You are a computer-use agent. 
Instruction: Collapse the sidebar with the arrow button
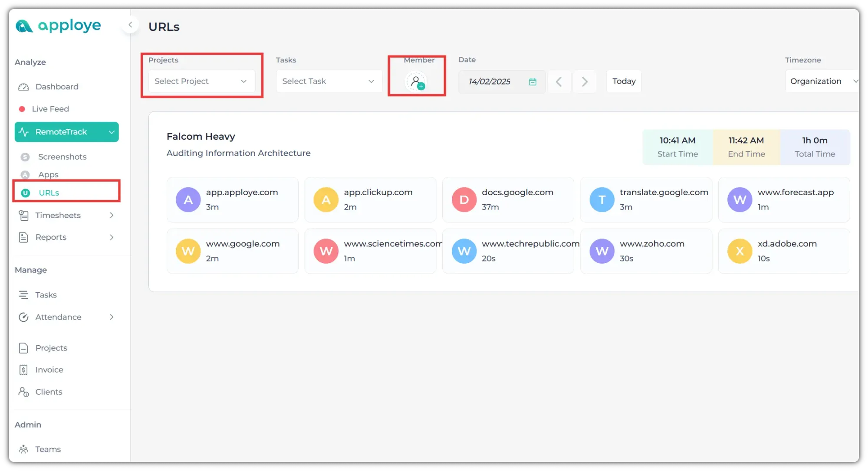[130, 25]
